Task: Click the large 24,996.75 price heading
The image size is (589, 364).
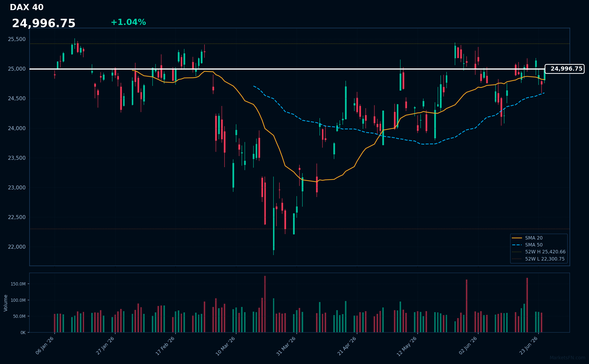Action: pyautogui.click(x=44, y=23)
